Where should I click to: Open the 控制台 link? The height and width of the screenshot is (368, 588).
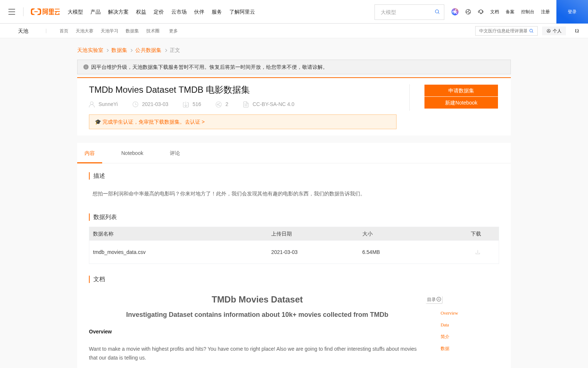pos(528,12)
